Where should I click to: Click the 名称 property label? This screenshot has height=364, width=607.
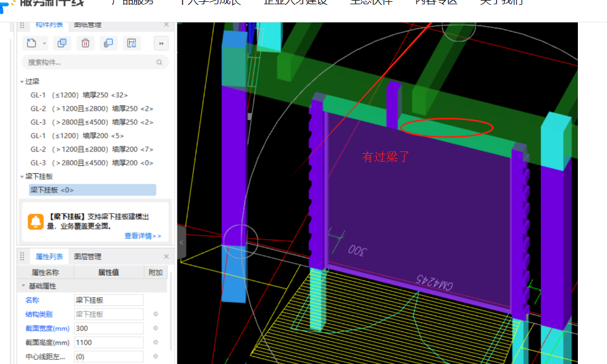pos(33,300)
